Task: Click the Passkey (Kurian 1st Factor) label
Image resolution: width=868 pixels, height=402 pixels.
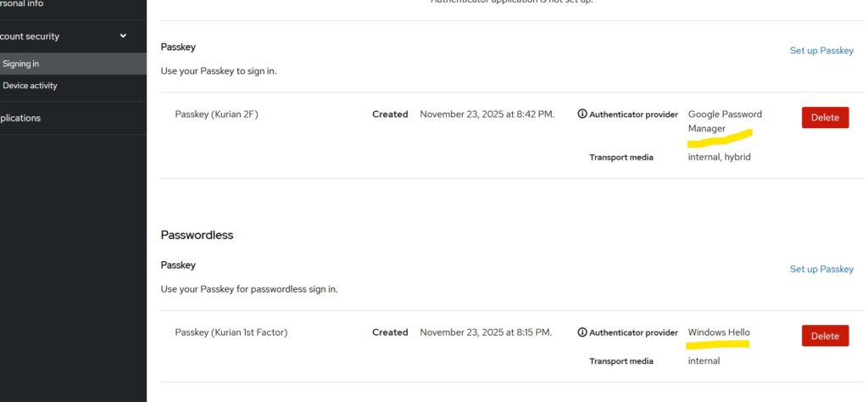Action: pyautogui.click(x=231, y=332)
